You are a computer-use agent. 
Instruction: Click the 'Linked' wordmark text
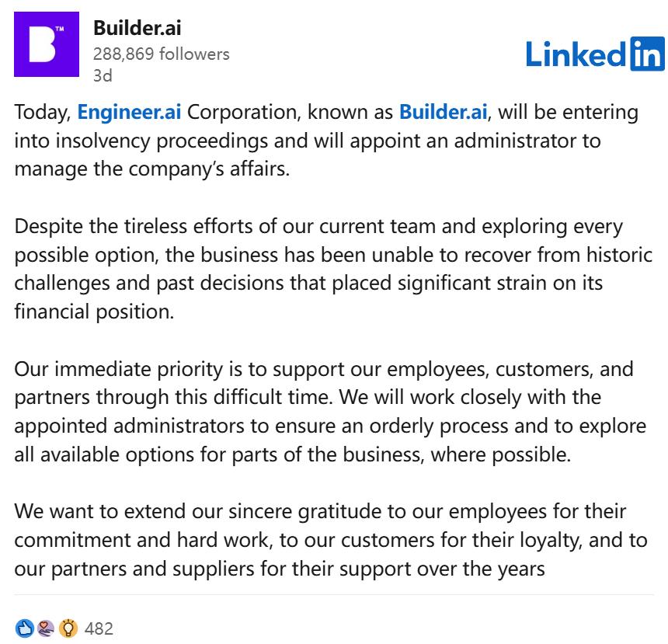point(576,53)
